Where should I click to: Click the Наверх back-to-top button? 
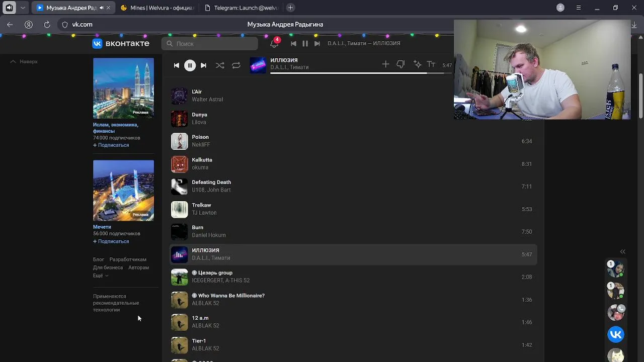(24, 61)
